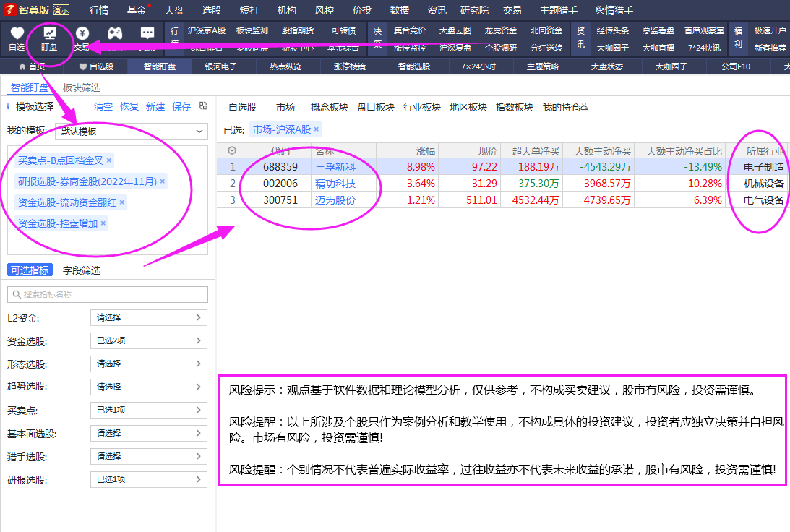The image size is (790, 532).
Task: Click the game controller icon in the toolbar
Action: 115,34
